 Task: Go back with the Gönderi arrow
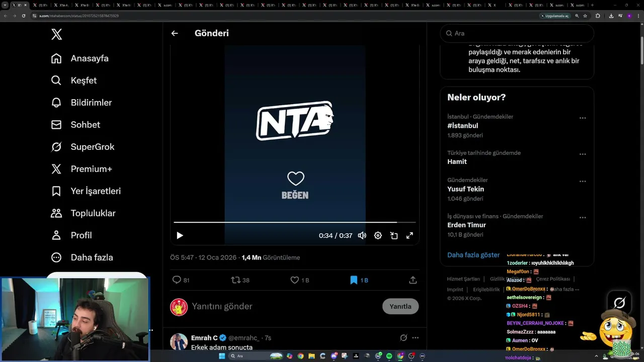(175, 33)
